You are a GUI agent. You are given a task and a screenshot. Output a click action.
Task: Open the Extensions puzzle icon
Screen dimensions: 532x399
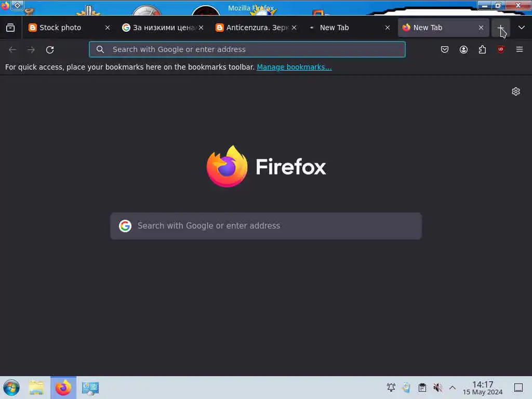482,49
